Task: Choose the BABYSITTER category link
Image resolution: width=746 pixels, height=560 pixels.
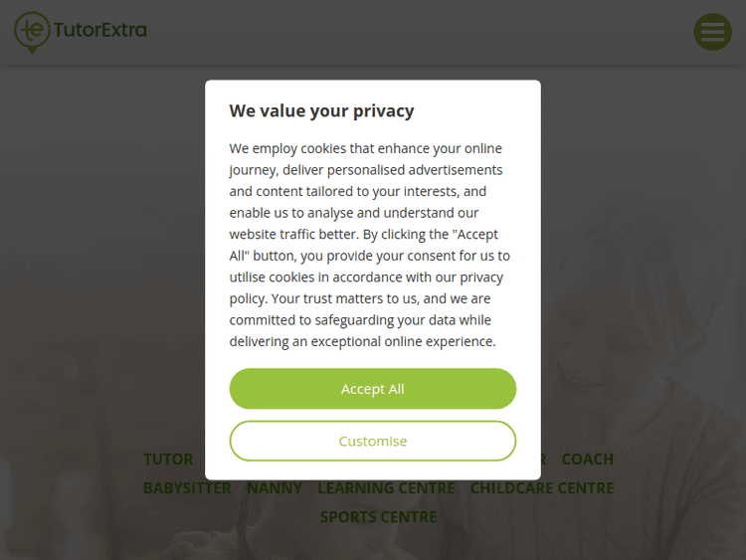Action: (x=187, y=488)
